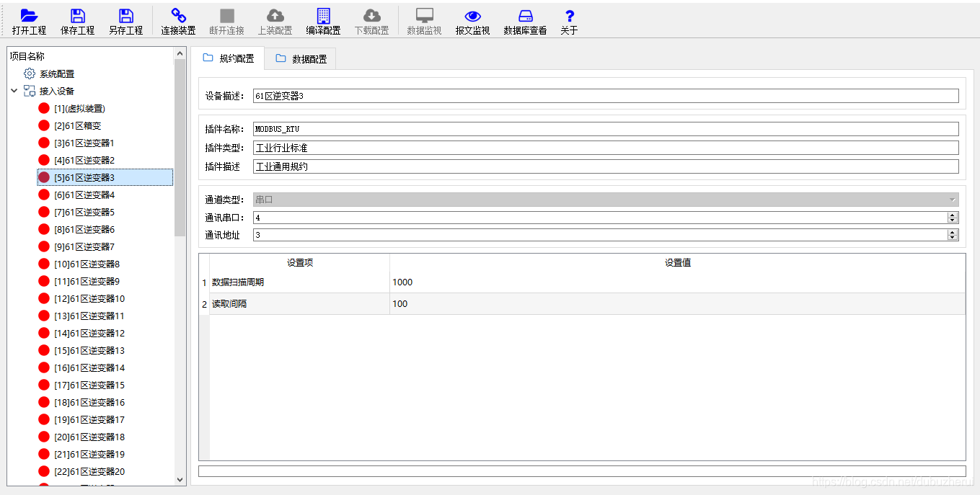The image size is (980, 495).
Task: Click 插件类型 field 工业行业标准
Action: 606,148
